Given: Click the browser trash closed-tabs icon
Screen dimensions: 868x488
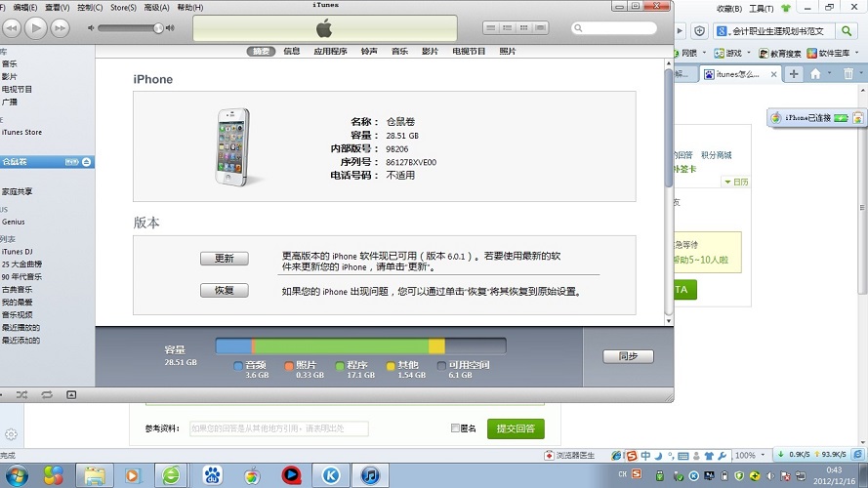Looking at the screenshot, I should (848, 73).
